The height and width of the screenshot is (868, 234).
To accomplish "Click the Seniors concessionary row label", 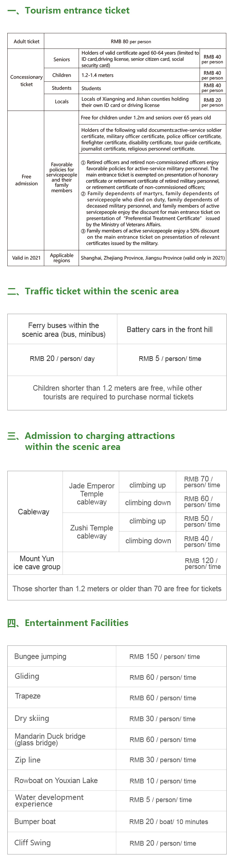I will [x=61, y=59].
